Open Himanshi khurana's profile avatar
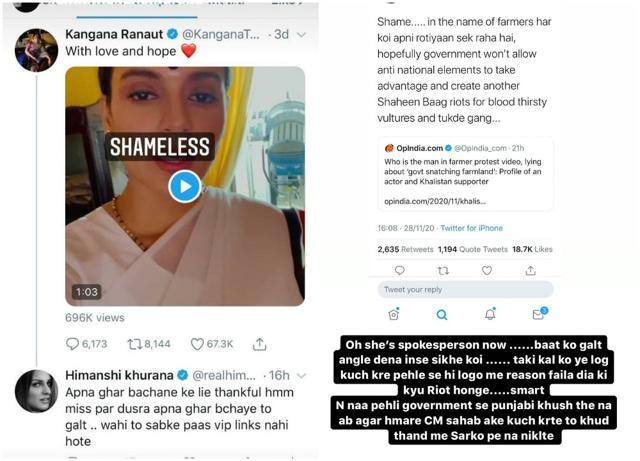 coord(36,392)
